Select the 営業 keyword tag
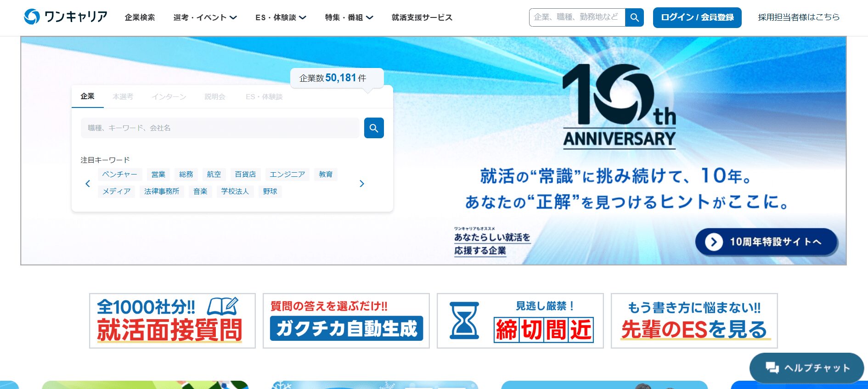The height and width of the screenshot is (389, 868). tap(158, 175)
